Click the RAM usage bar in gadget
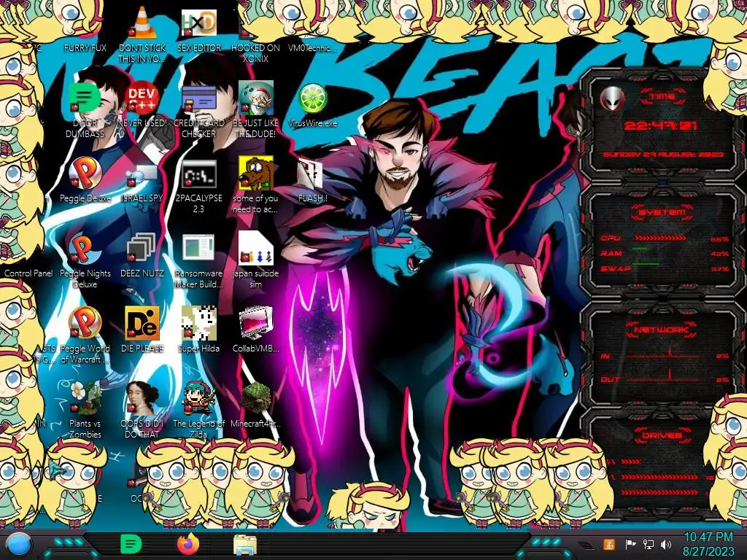 point(640,249)
